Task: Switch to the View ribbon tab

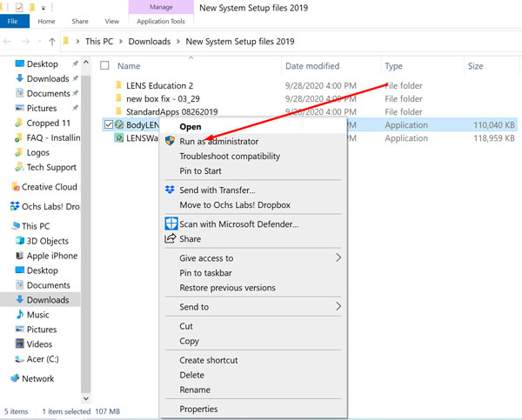Action: [112, 21]
